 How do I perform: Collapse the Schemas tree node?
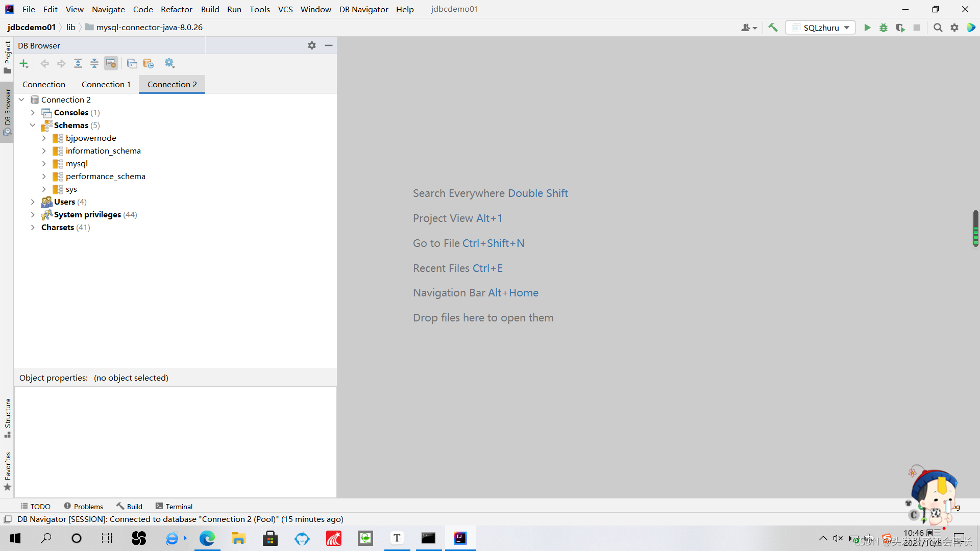[33, 126]
